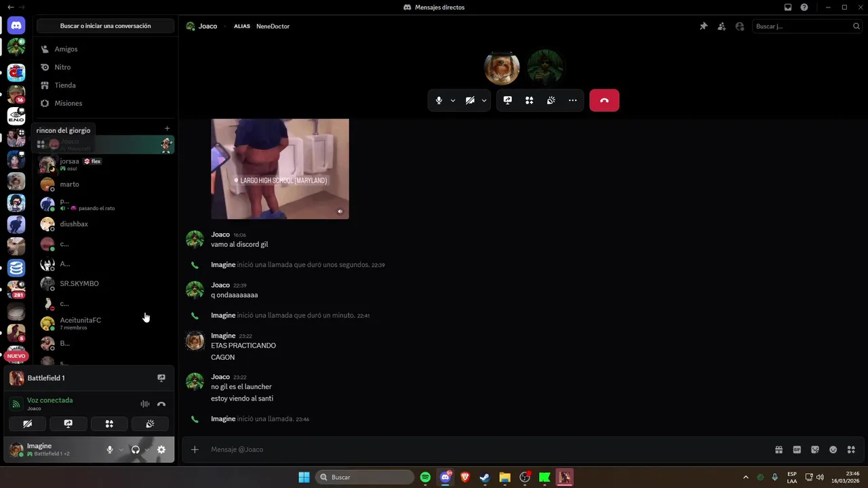Click the Buscar search field in the header
This screenshot has width=868, height=488.
tap(807, 26)
